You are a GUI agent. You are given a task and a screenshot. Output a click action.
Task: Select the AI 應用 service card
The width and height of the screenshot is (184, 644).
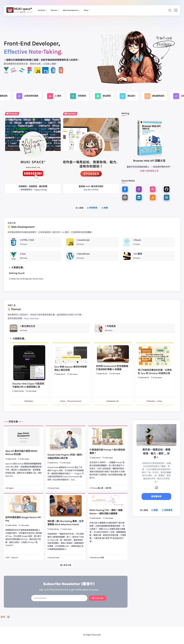[x=54, y=96]
